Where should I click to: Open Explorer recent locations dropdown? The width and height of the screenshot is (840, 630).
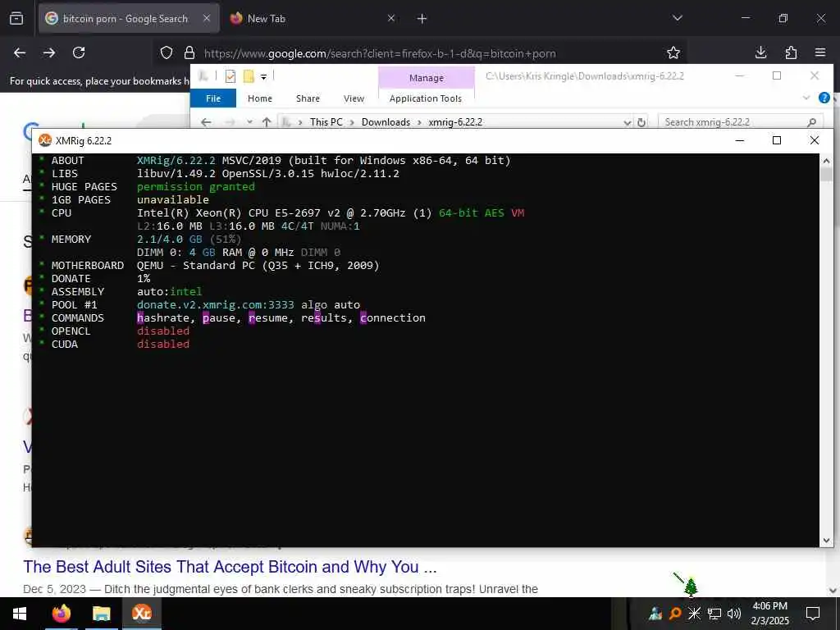tap(249, 122)
